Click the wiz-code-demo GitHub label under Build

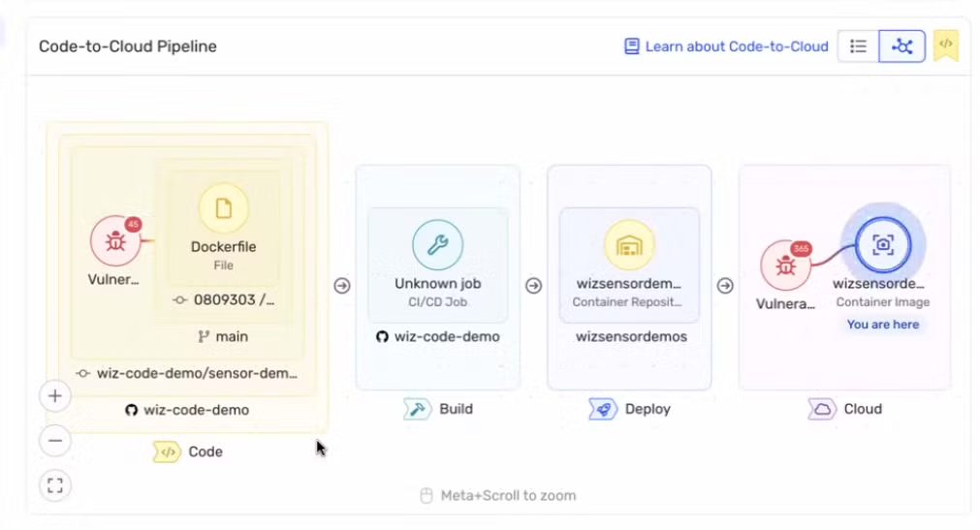(437, 336)
